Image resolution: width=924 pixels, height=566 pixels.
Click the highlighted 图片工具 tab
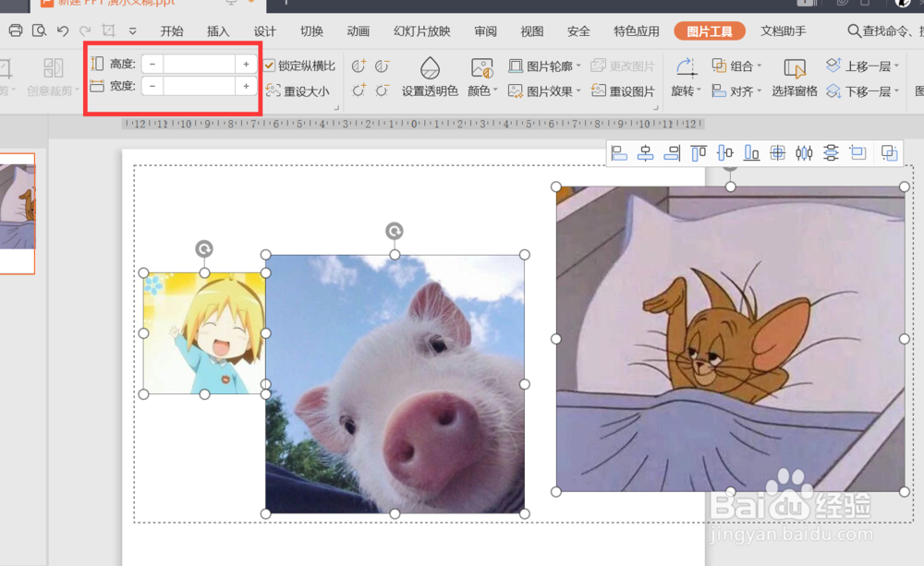710,31
